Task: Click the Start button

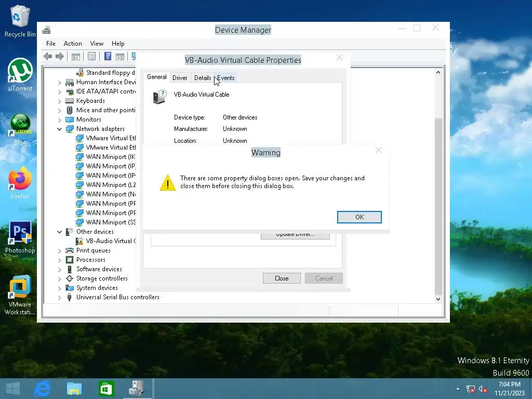Action: click(x=13, y=389)
